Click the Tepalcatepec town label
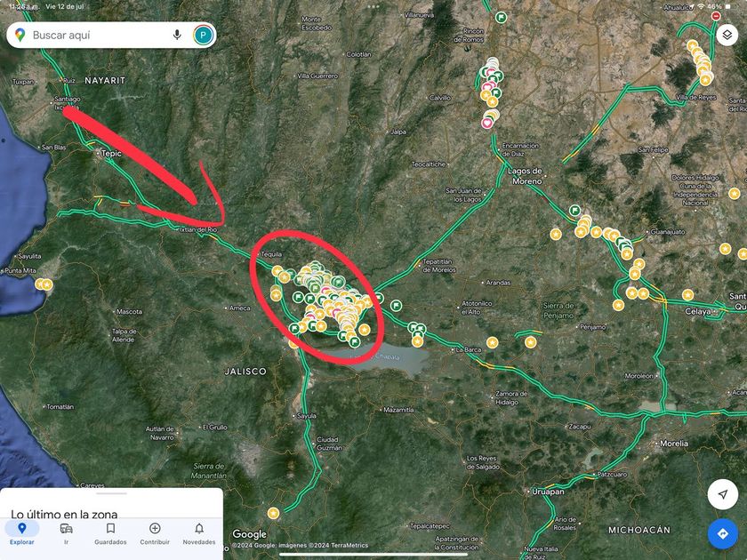This screenshot has height=560, width=747. [430, 526]
